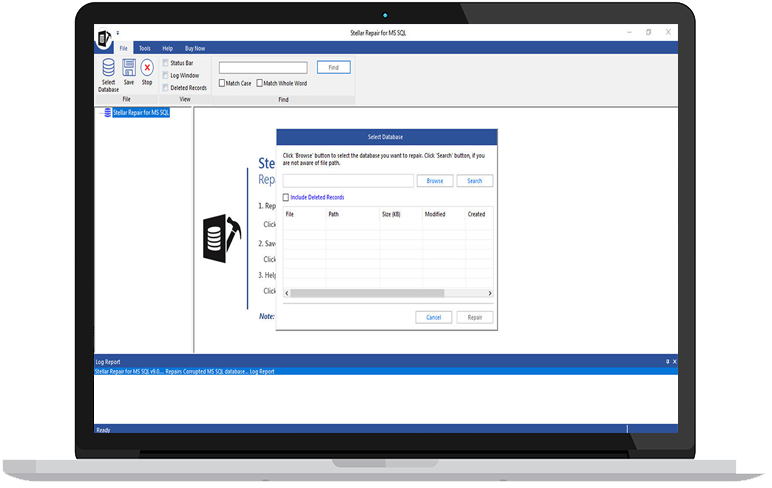The height and width of the screenshot is (488, 772).
Task: Click the Log Report panel title
Action: [108, 361]
